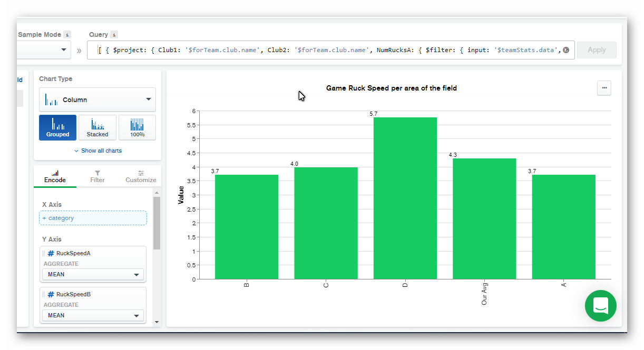Open the Column chart type dropdown
The height and width of the screenshot is (350, 644).
[x=97, y=99]
